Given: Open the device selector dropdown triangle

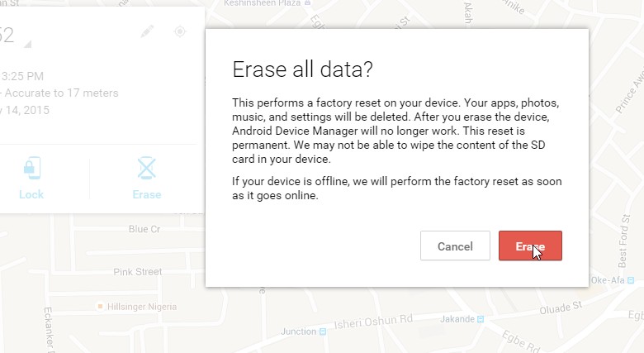Looking at the screenshot, I should pos(27,44).
